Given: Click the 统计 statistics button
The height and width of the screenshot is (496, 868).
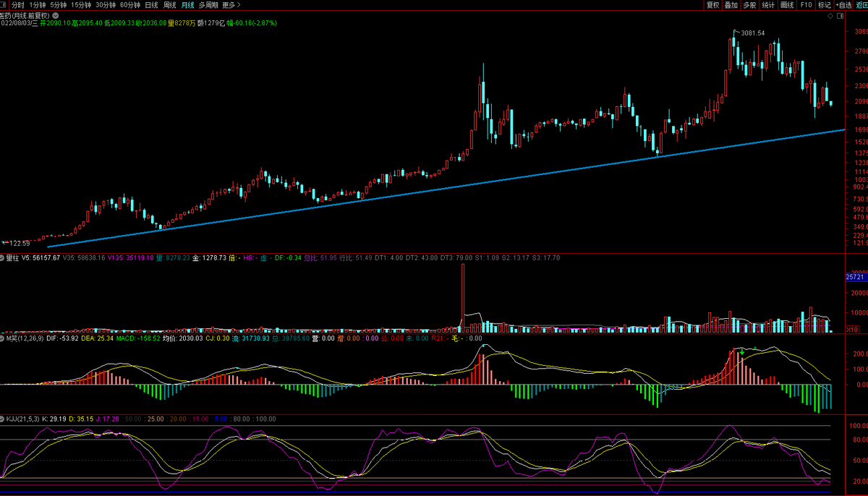Looking at the screenshot, I should pyautogui.click(x=768, y=5).
